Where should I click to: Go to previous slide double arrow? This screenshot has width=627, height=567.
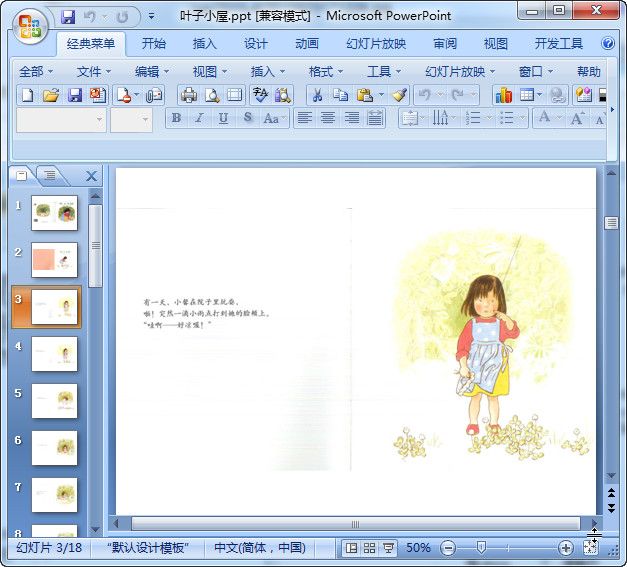tap(611, 493)
